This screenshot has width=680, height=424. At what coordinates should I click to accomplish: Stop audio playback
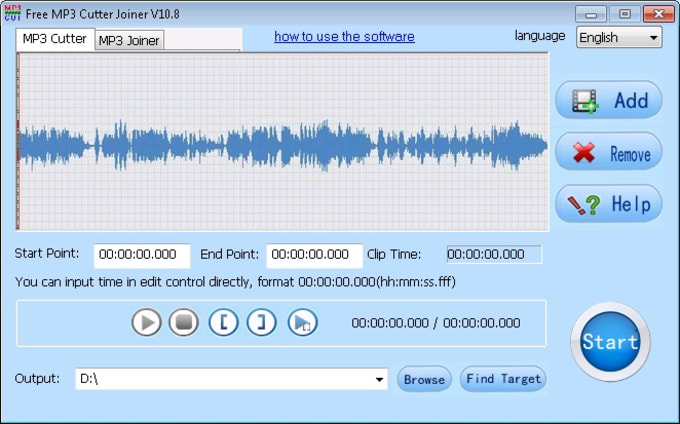184,323
